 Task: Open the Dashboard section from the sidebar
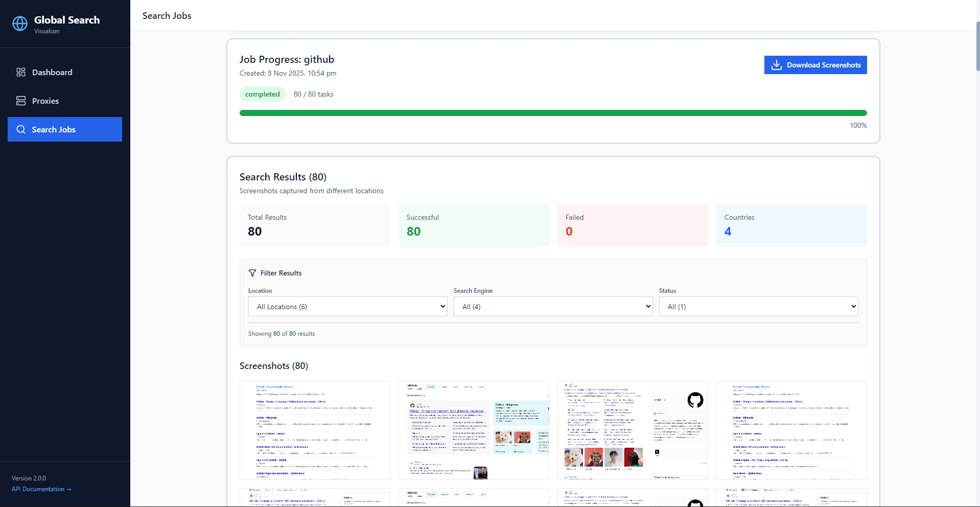pos(52,72)
